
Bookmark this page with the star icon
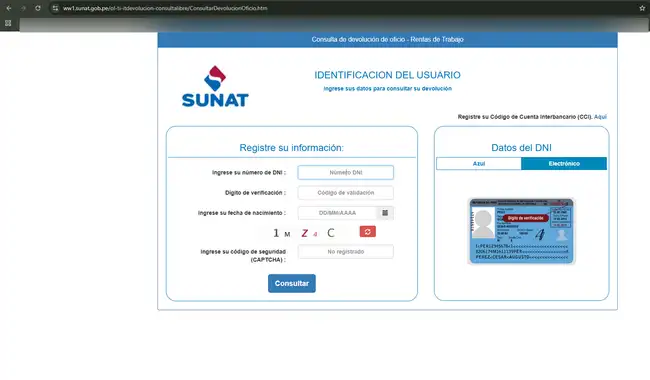point(642,8)
